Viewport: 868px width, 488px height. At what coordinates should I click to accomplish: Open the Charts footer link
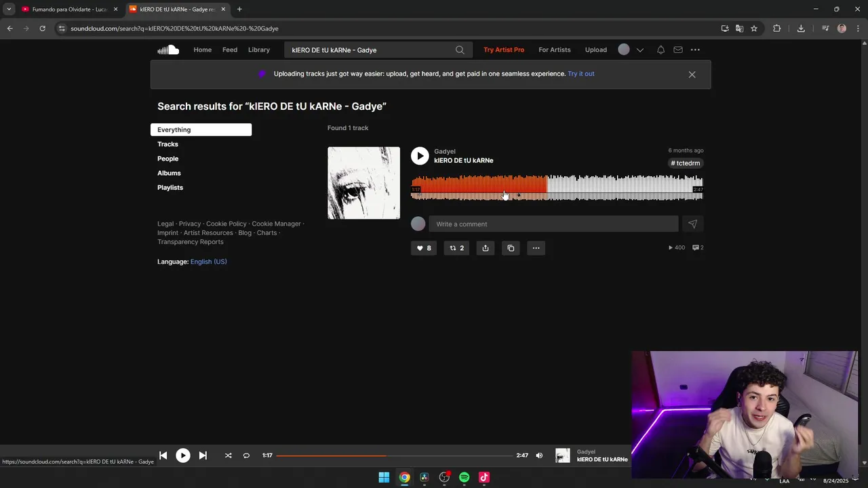(x=267, y=233)
